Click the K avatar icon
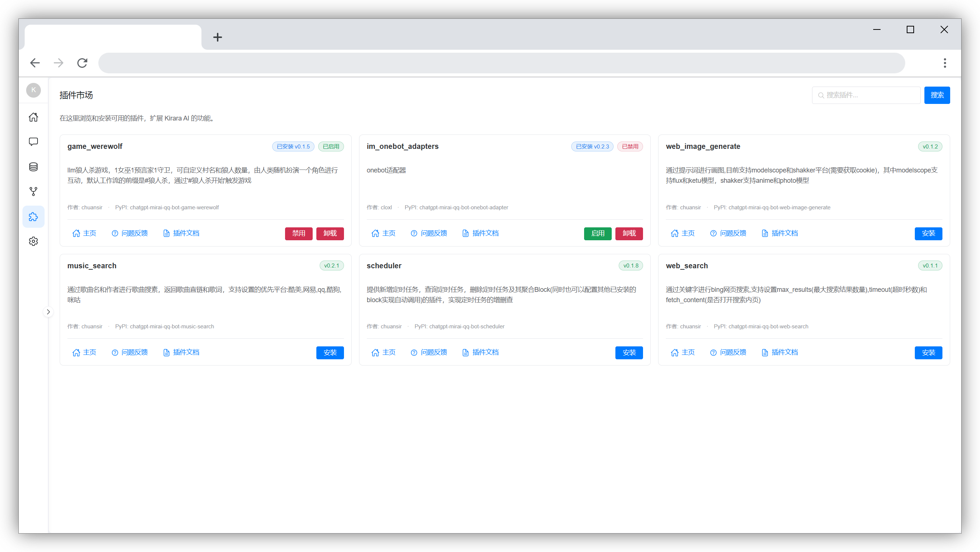Image resolution: width=980 pixels, height=552 pixels. (x=34, y=90)
